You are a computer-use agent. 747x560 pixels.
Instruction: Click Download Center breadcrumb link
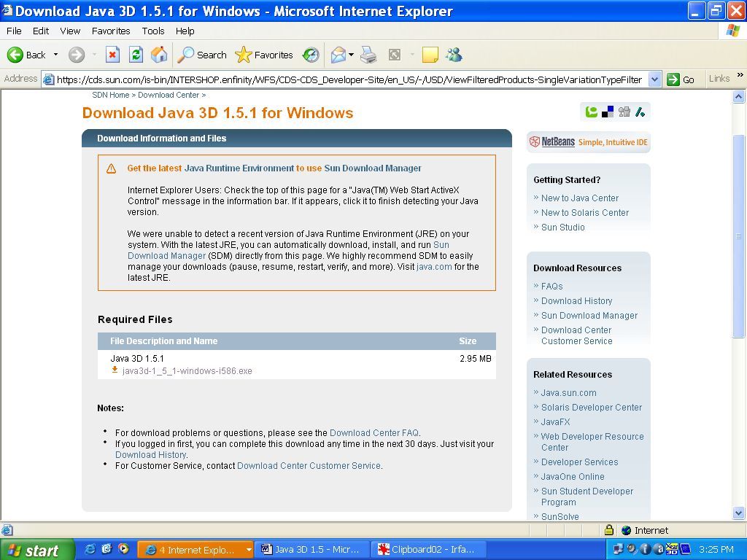169,95
